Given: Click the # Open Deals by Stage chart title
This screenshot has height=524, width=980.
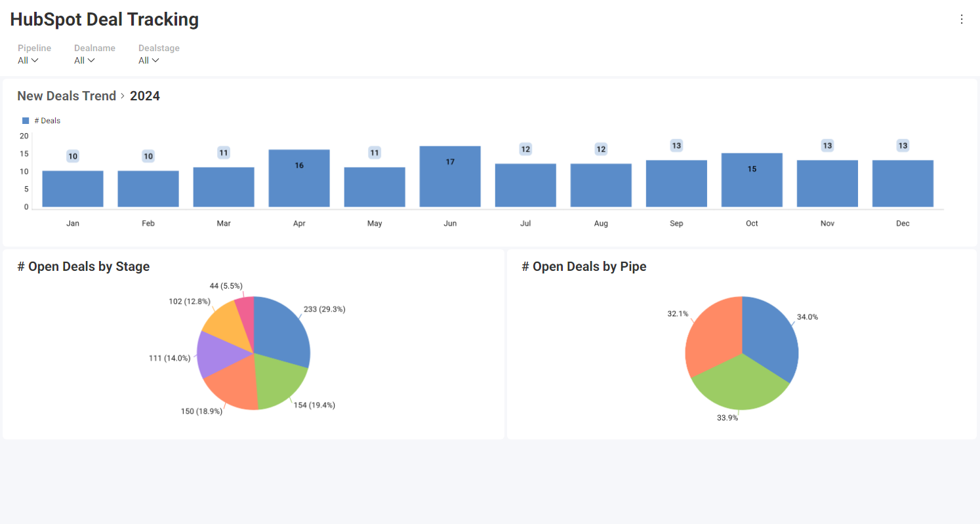Looking at the screenshot, I should tap(83, 266).
